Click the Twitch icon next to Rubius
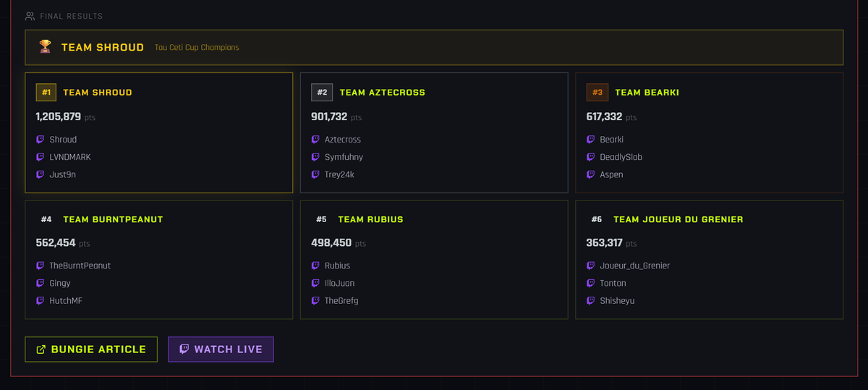 pos(315,266)
